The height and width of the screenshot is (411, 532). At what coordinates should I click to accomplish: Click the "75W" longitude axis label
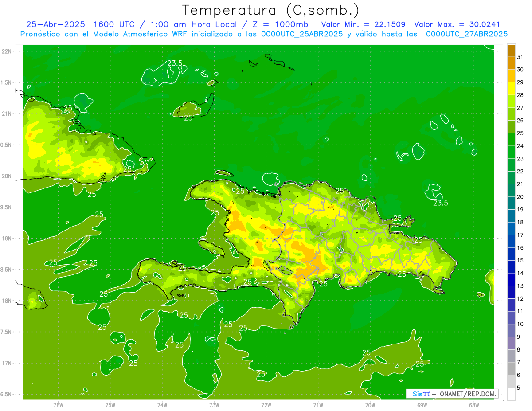[110, 405]
